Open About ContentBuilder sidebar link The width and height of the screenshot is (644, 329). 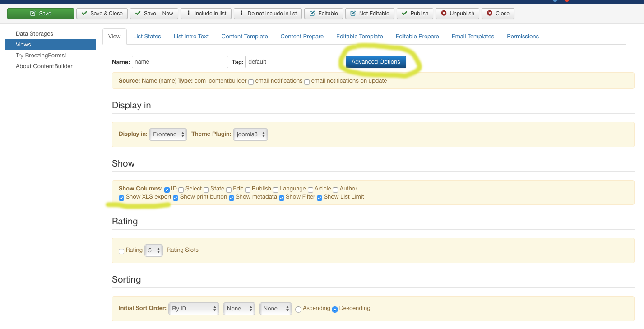[44, 66]
